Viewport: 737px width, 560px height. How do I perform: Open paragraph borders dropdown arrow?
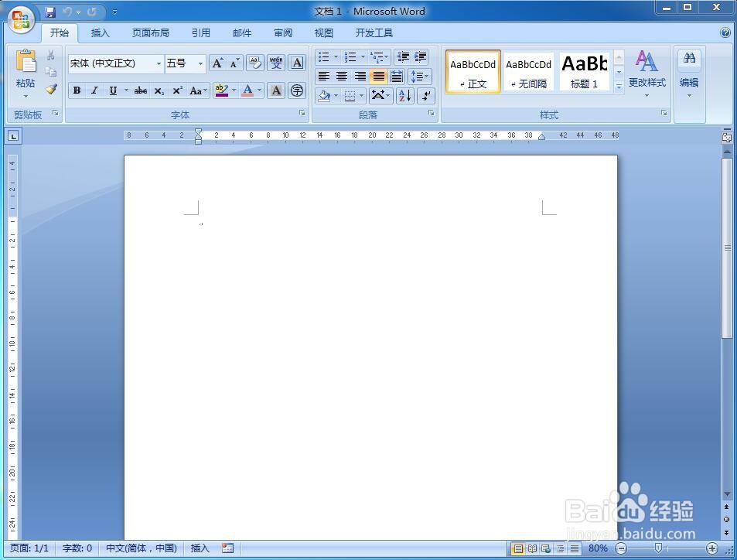[361, 96]
